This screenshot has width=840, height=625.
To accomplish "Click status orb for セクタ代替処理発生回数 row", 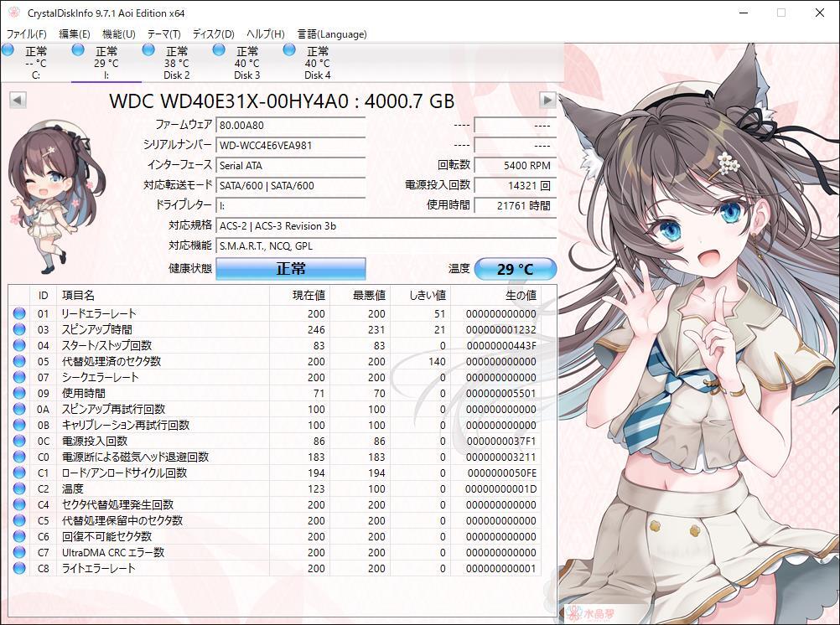I will coord(19,504).
